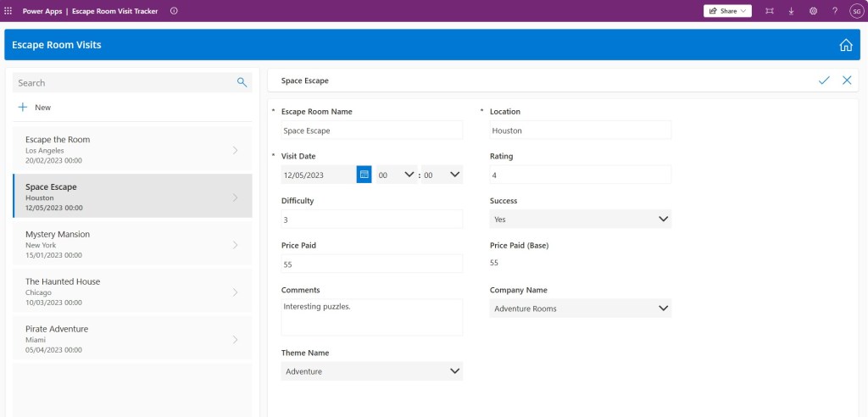The width and height of the screenshot is (868, 417).
Task: Create a New visit record
Action: [x=35, y=108]
